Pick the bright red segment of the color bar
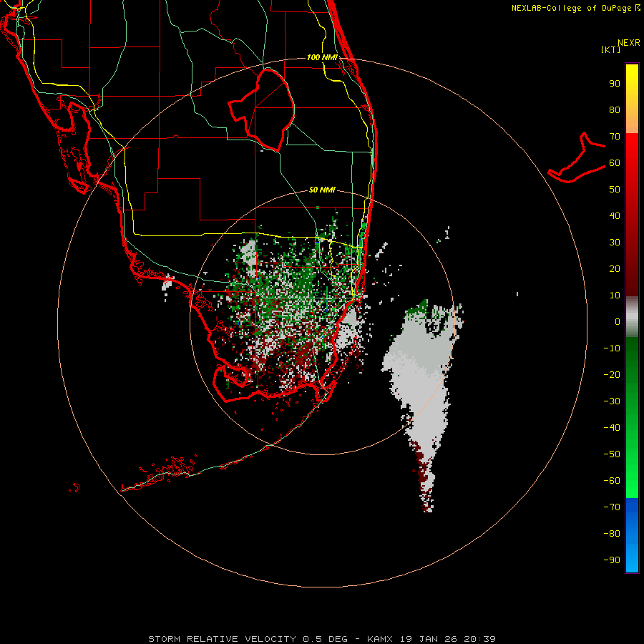The image size is (644, 644). coord(632,150)
